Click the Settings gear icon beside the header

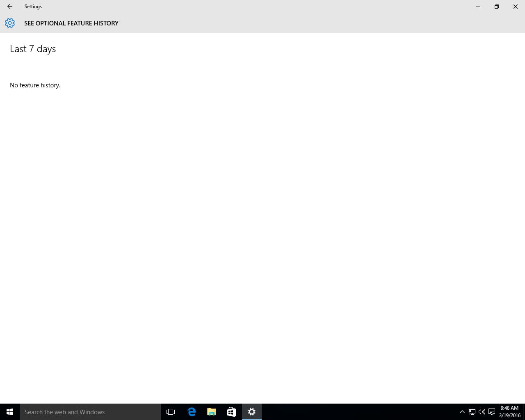tap(10, 23)
